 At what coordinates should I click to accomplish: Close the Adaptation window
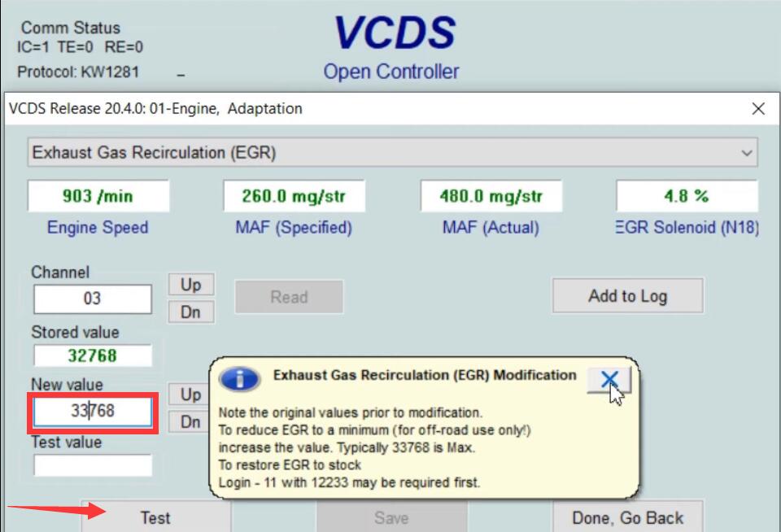point(758,108)
